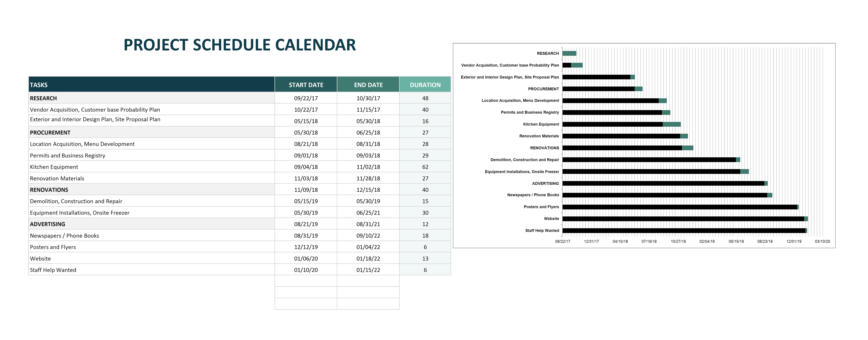Click end date 06/25/18 for PROCUREMENT

click(368, 132)
